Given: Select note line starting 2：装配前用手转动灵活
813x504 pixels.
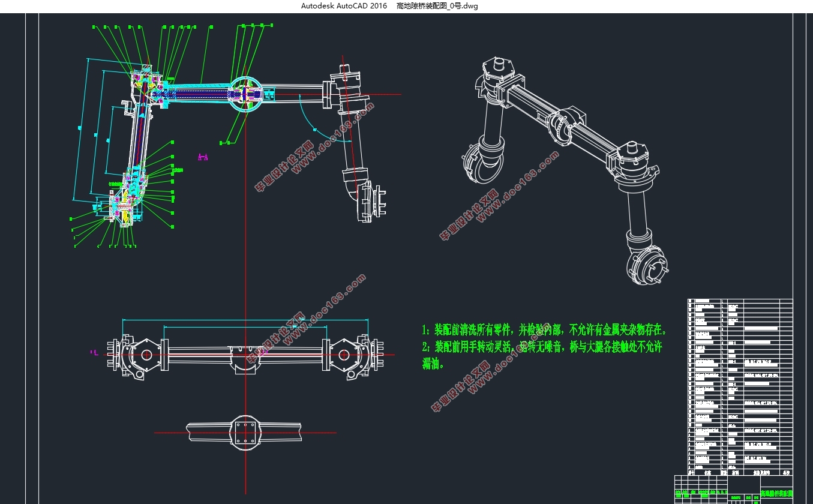Looking at the screenshot, I should tap(542, 347).
